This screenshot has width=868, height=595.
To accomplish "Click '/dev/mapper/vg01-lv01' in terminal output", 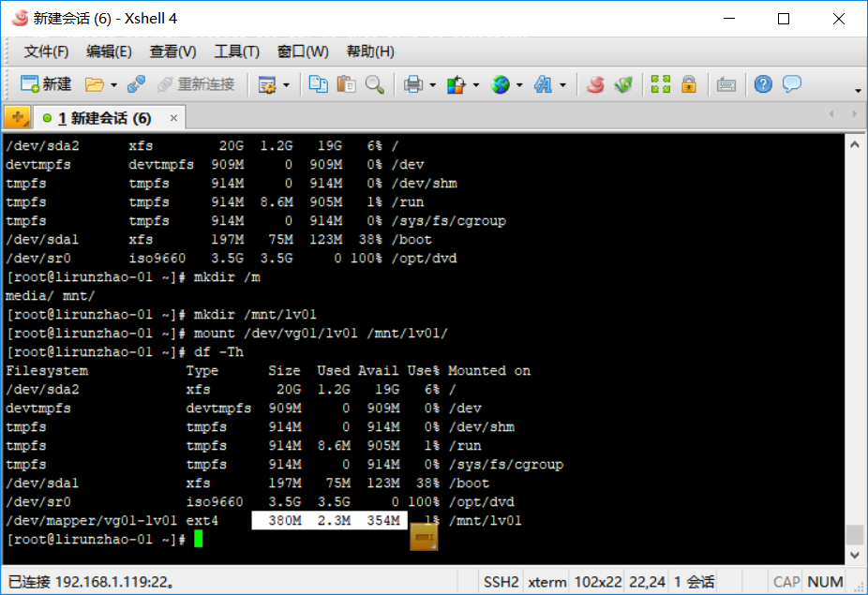I will [91, 521].
